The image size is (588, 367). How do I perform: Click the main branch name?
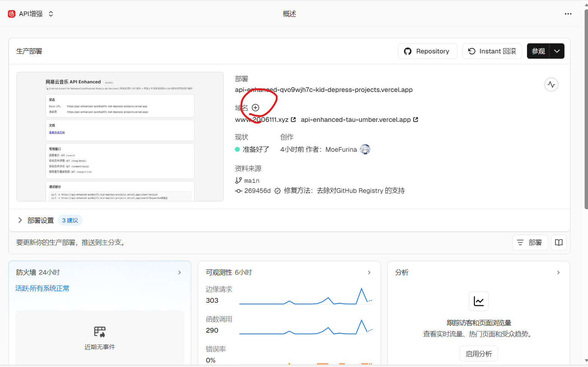coord(252,181)
